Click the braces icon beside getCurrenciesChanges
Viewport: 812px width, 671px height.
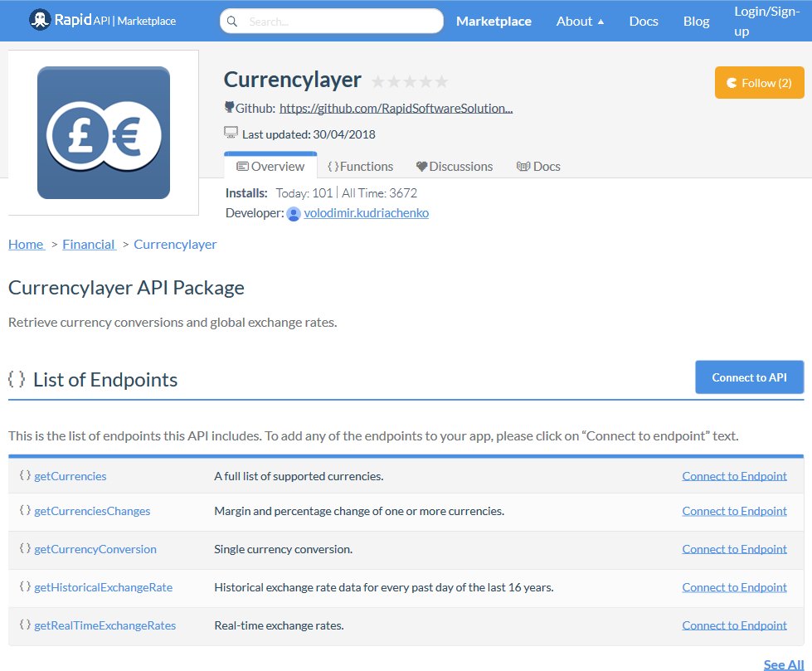tap(25, 510)
